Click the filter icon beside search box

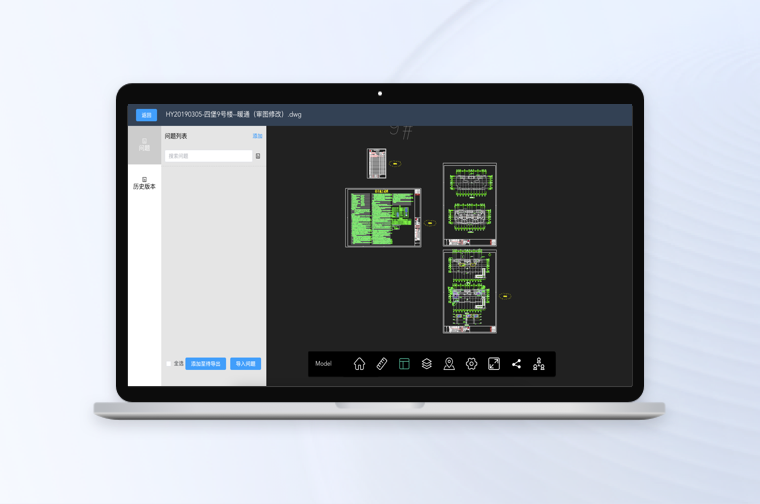coord(258,156)
